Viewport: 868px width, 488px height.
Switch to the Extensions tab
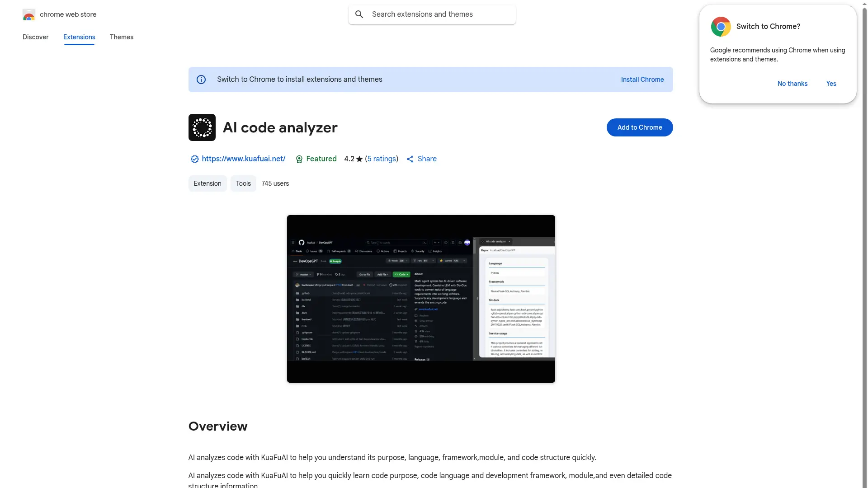[79, 37]
